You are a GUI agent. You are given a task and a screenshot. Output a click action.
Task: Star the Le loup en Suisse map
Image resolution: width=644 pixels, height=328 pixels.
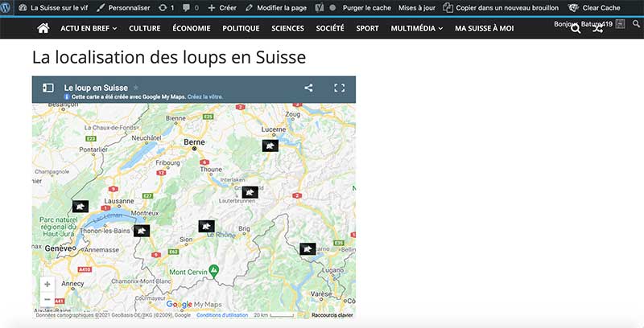tap(136, 88)
